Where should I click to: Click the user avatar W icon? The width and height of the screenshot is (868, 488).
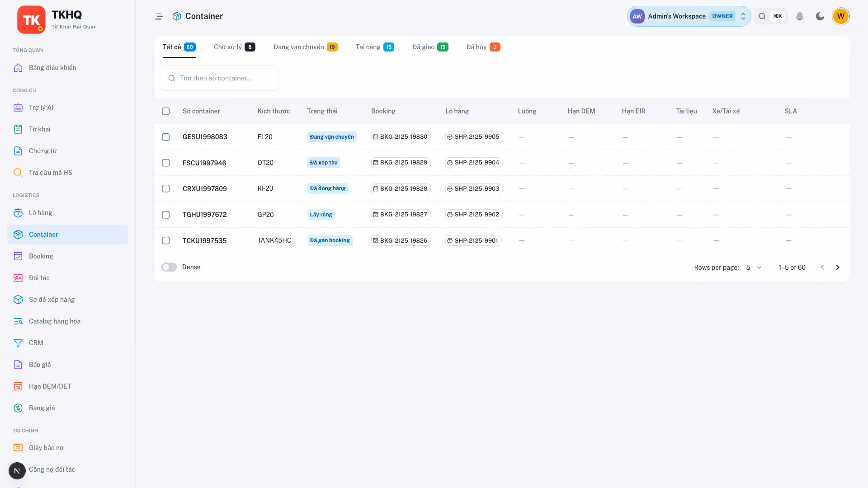coord(840,16)
